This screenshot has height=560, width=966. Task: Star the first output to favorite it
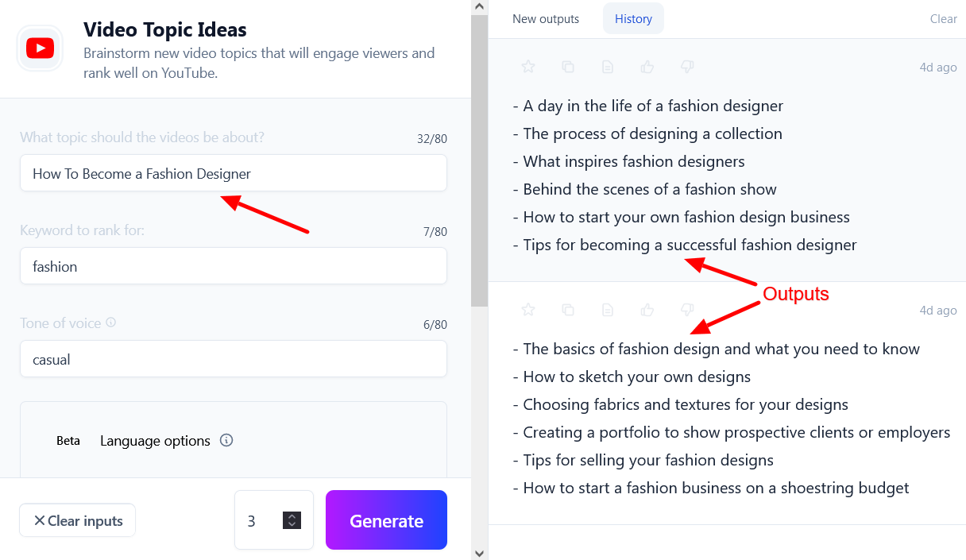(528, 68)
